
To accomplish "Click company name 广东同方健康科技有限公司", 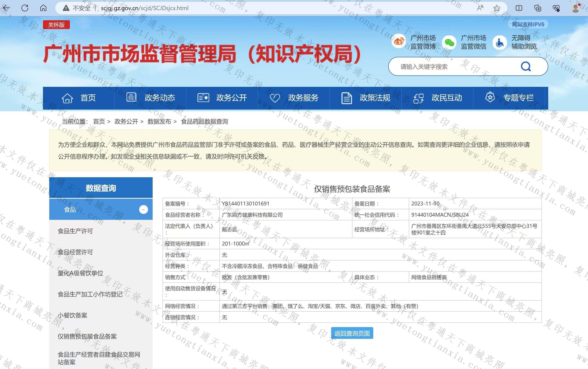I will coord(252,215).
